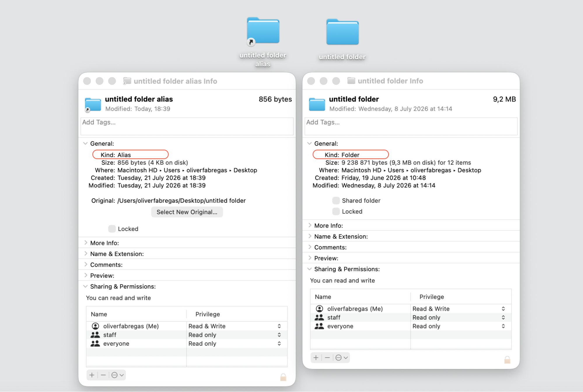The image size is (583, 392).
Task: Expand More Info section in alias Info window
Action: pos(86,242)
